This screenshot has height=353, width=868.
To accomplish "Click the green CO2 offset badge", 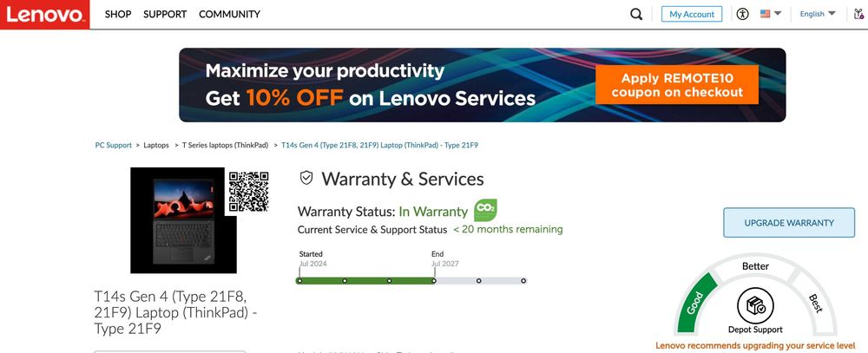I will coord(485,211).
